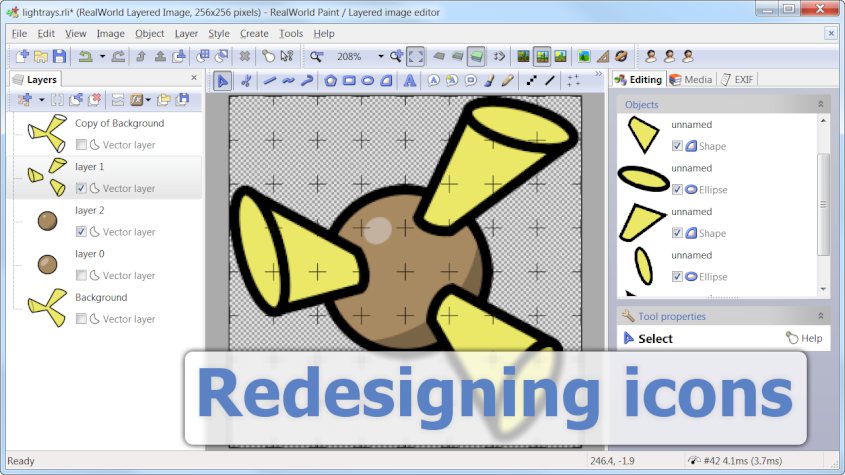Click the four-plus grid icon in the drawing toolbar

coord(573,81)
